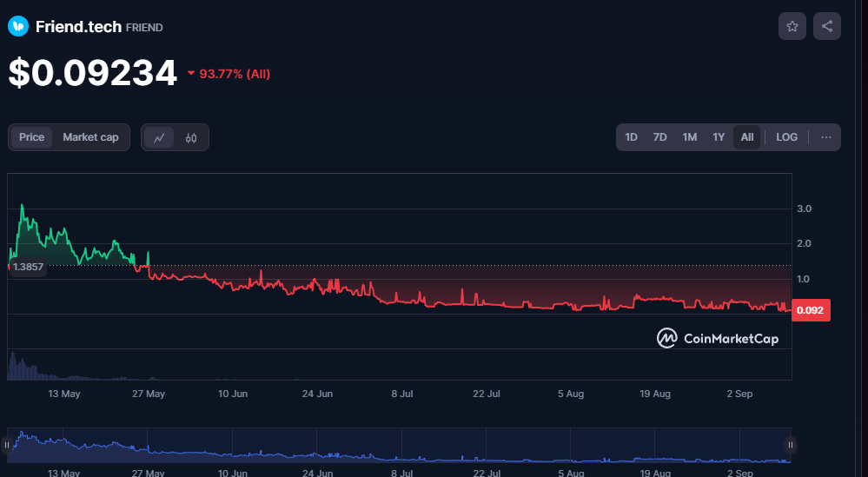Image resolution: width=868 pixels, height=477 pixels.
Task: Click the 19 Aug date on main axis
Action: (x=655, y=394)
